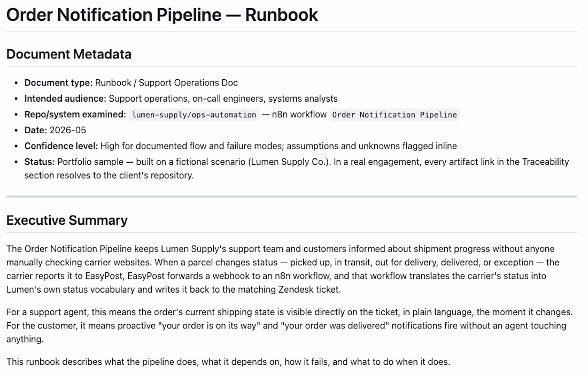The width and height of the screenshot is (588, 374).
Task: Click paragraph starting 'For a support agent'
Action: (x=290, y=325)
